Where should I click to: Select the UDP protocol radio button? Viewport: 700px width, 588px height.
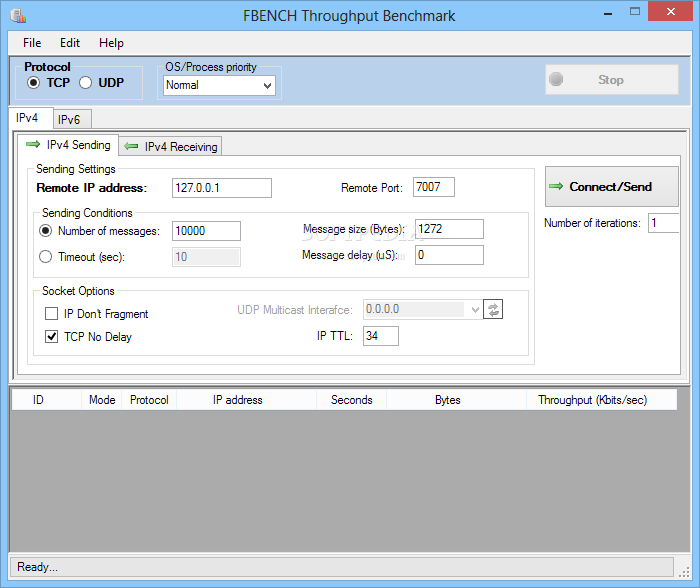85,83
